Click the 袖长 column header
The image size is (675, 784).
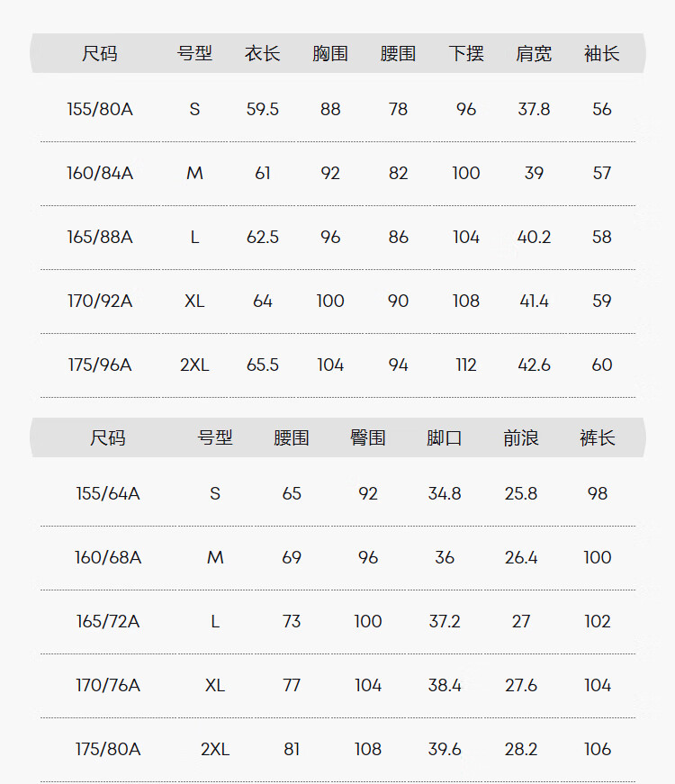coord(601,54)
